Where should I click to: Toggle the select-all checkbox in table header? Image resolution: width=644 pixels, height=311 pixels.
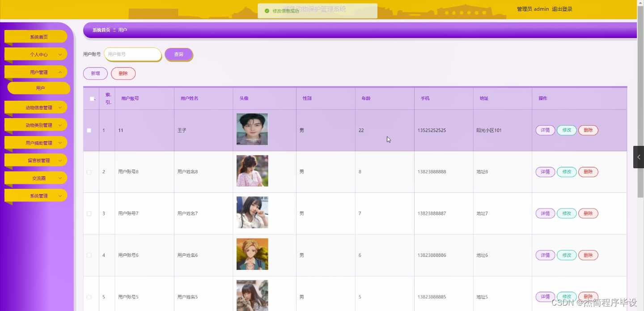coord(92,99)
